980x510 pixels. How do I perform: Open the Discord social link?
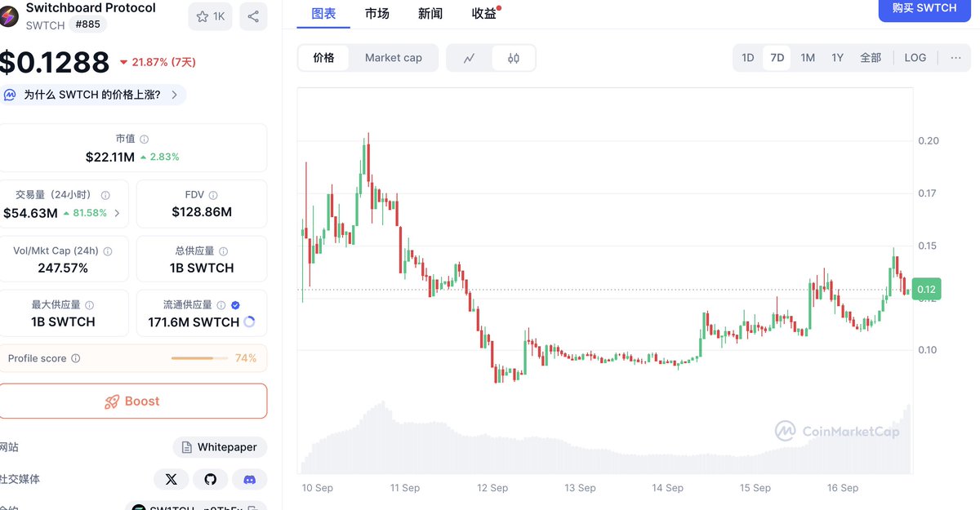pos(250,479)
